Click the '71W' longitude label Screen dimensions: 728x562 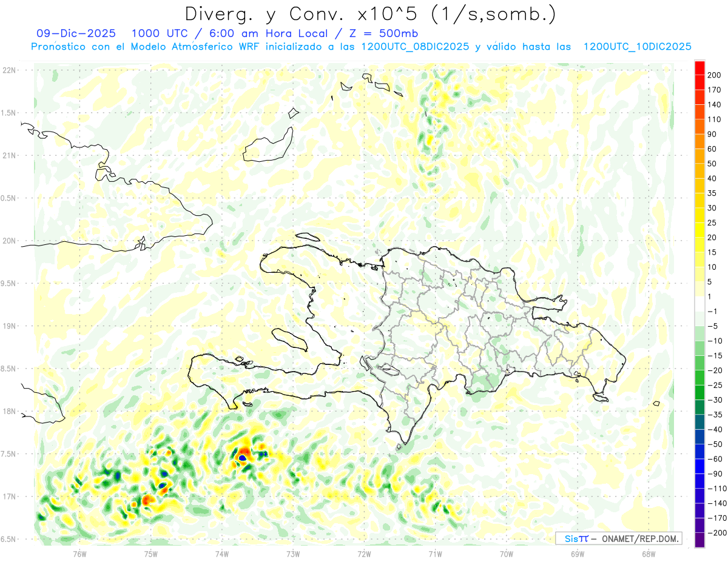tap(435, 554)
